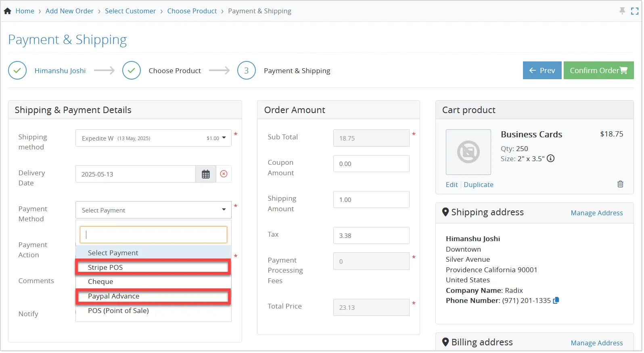644x353 pixels.
Task: Open the Shipping method dropdown
Action: pyautogui.click(x=153, y=138)
